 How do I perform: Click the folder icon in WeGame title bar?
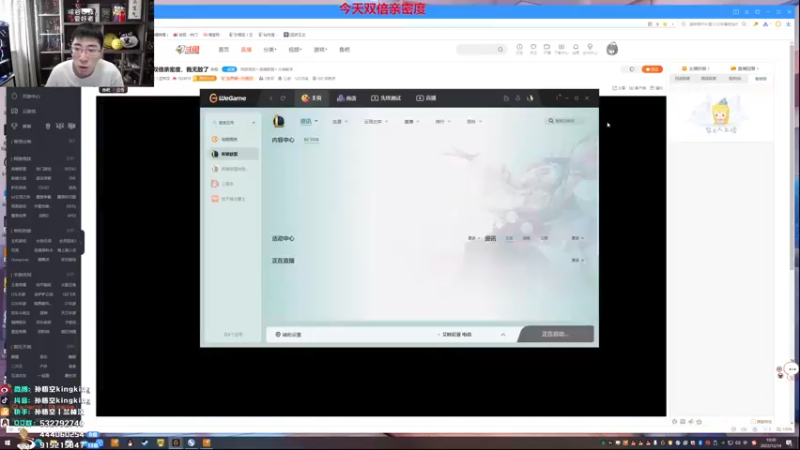point(506,98)
